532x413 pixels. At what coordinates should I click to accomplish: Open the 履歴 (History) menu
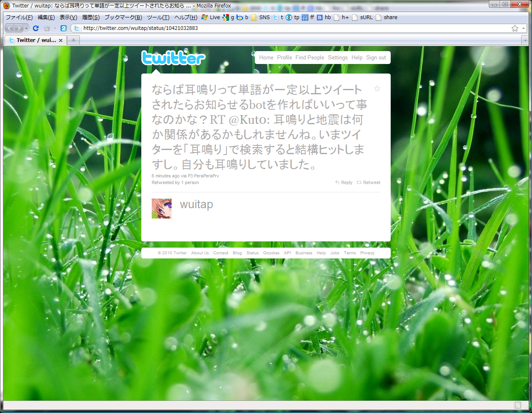[x=91, y=17]
